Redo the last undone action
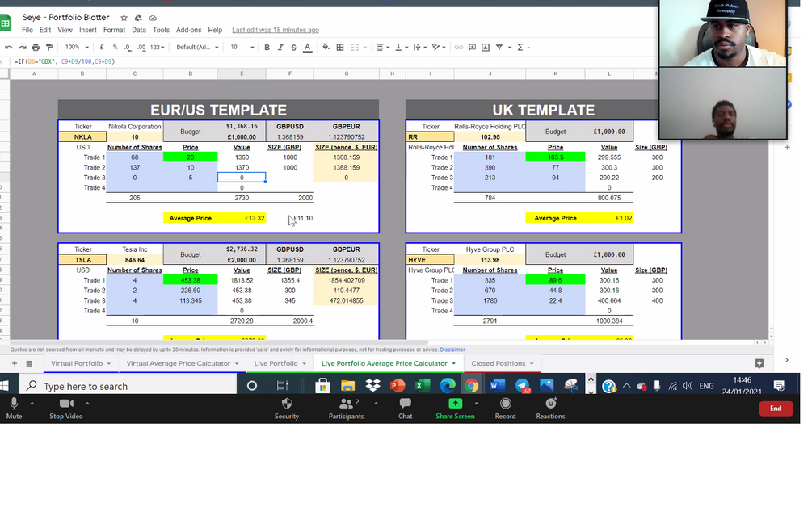Screen dimensions: 812x507 click(x=23, y=47)
